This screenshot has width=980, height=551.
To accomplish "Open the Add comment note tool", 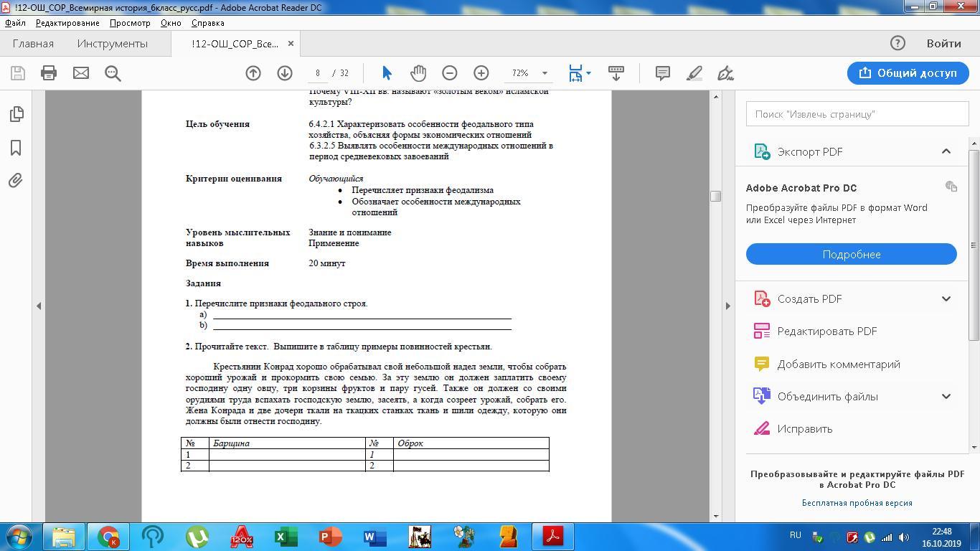I will click(x=662, y=73).
